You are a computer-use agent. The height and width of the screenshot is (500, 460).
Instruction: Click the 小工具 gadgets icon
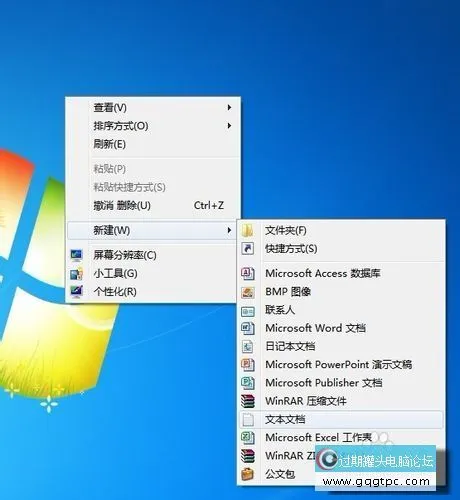[76, 273]
